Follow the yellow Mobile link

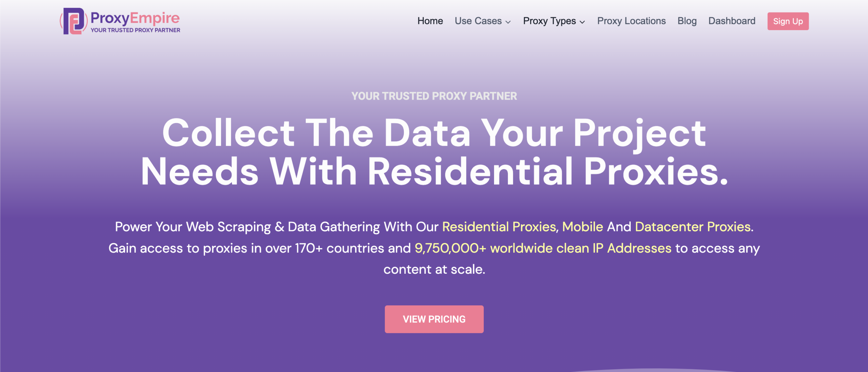(583, 227)
